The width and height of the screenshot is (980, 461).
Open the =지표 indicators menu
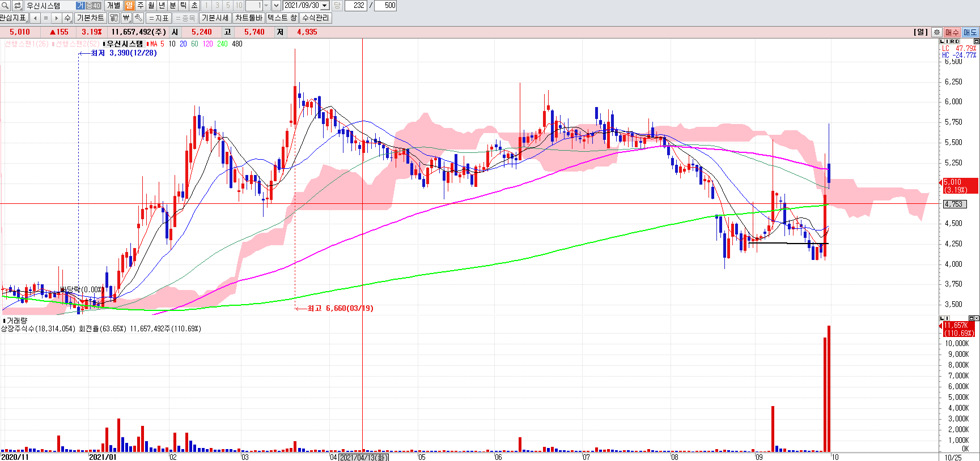(159, 18)
